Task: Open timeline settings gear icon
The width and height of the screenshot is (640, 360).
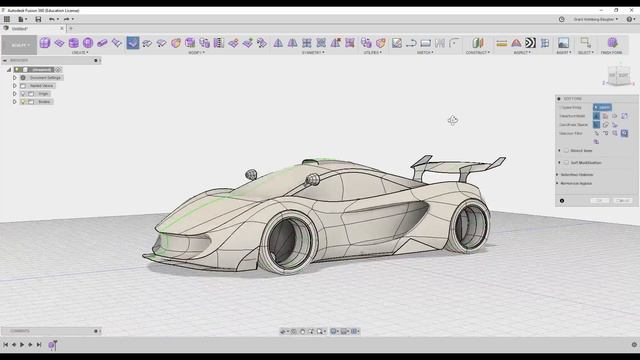Action: [634, 345]
